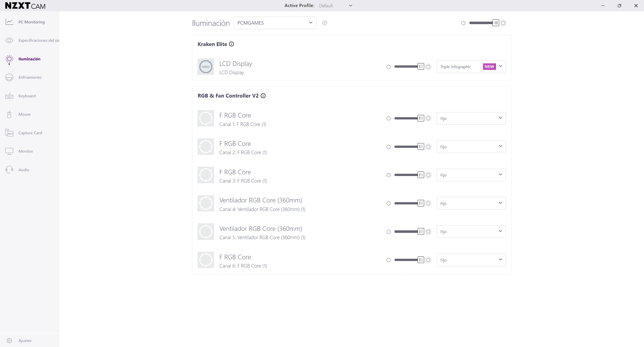Click Canal 5 Ventilador RGB Core title
The width and height of the screenshot is (644, 347).
(x=261, y=229)
